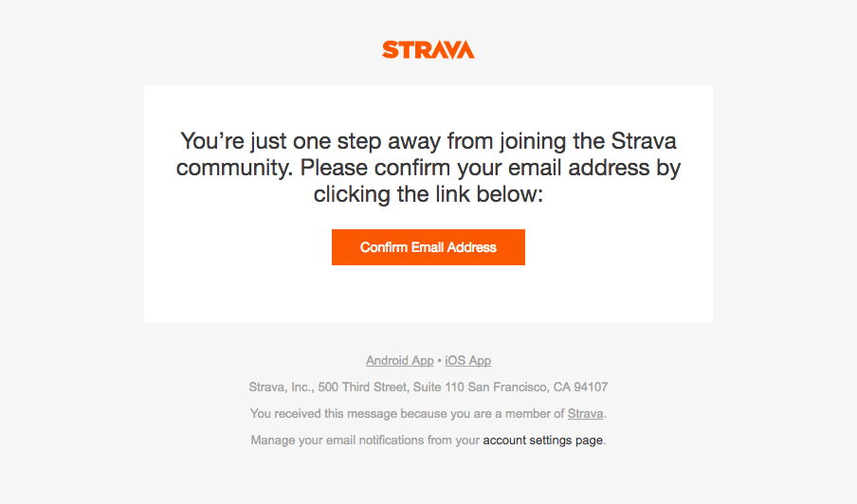
Task: Confirm the email address with orange button
Action: (428, 247)
